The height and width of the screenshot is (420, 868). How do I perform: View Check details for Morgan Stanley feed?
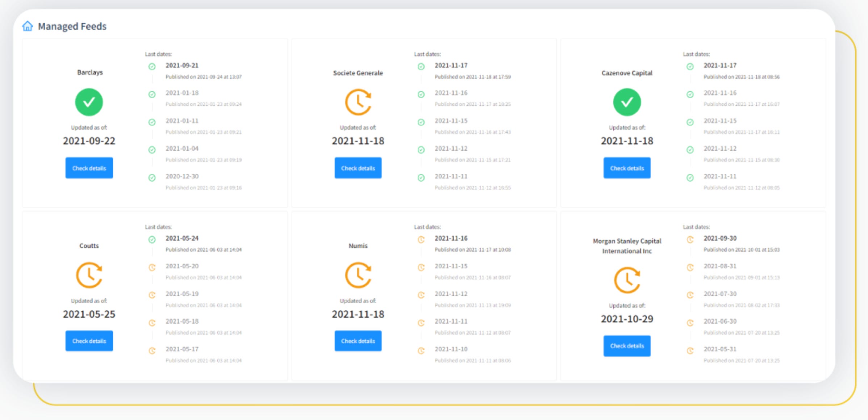(627, 346)
